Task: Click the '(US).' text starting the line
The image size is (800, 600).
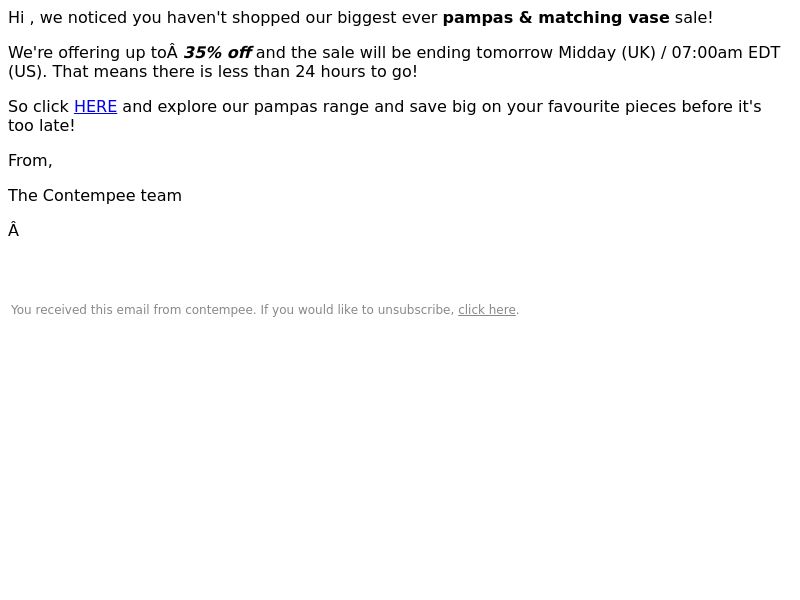Action: click(x=28, y=72)
